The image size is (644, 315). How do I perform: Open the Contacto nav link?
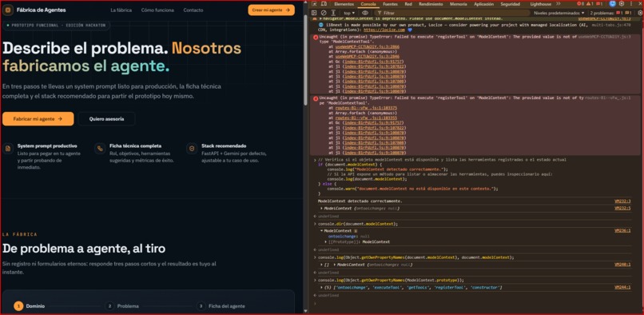click(193, 10)
